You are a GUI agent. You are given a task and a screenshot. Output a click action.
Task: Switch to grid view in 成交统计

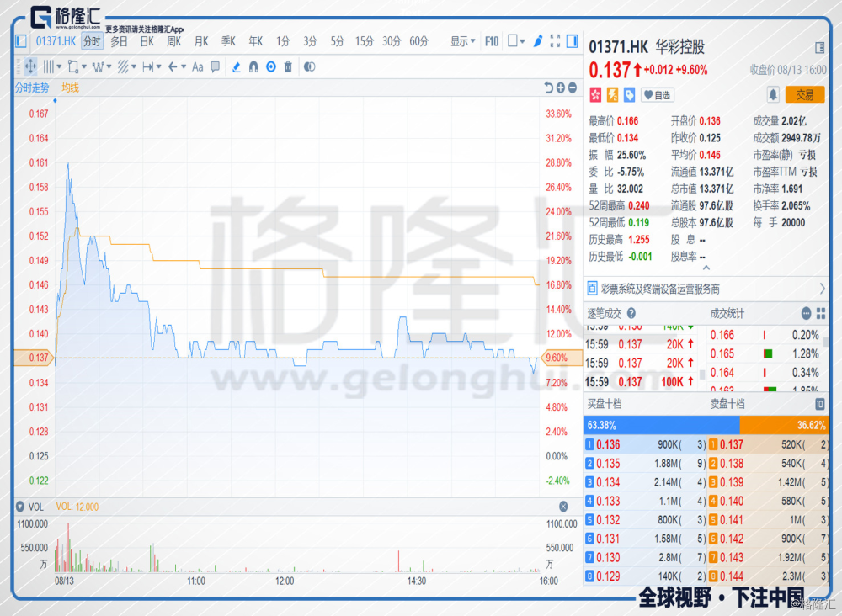pos(820,313)
